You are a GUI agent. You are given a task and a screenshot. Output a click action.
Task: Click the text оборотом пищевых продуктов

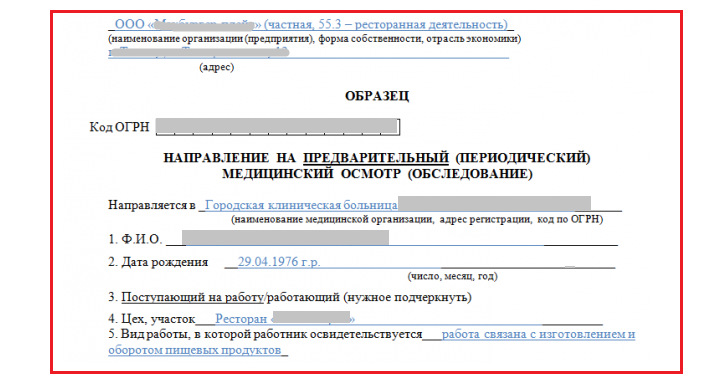point(195,350)
